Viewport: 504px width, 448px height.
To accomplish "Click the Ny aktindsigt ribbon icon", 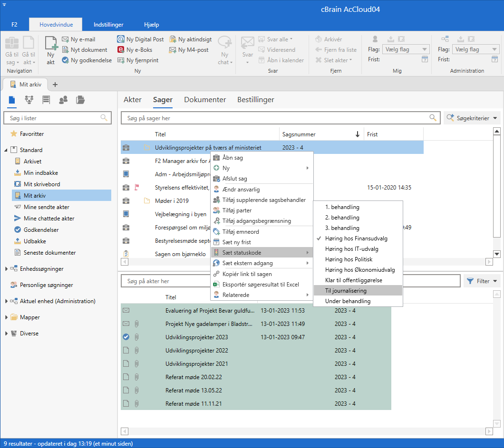I will tap(173, 39).
